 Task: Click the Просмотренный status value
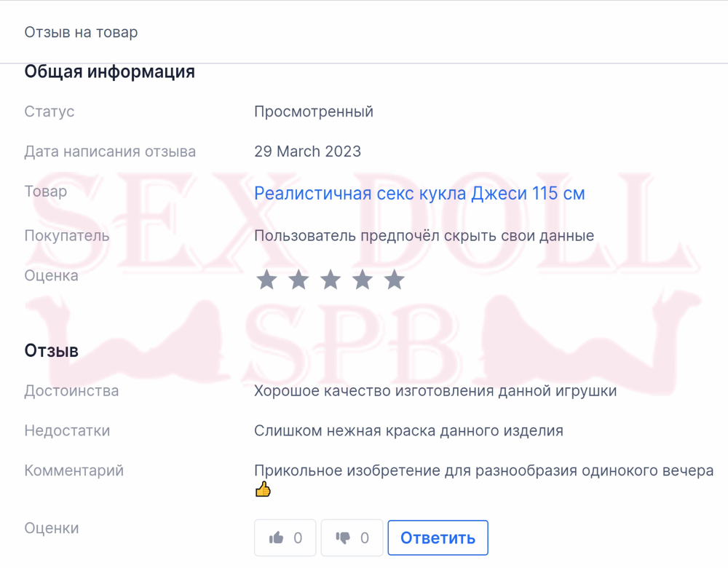[313, 111]
